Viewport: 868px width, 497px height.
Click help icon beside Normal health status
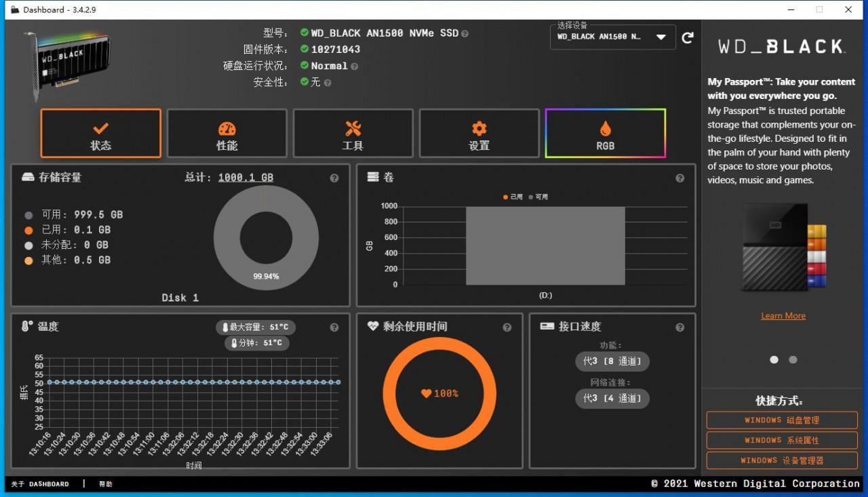(355, 66)
